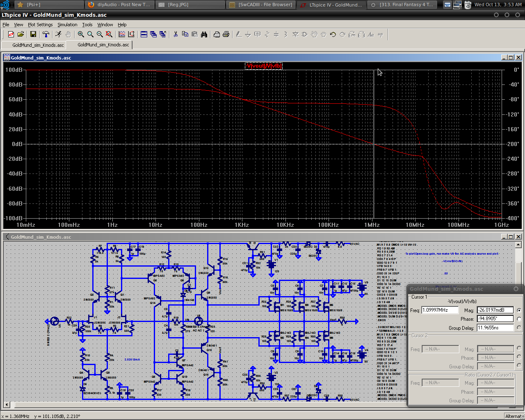Click the Close All Windows icon
This screenshot has width=525, height=420.
[x=163, y=34]
